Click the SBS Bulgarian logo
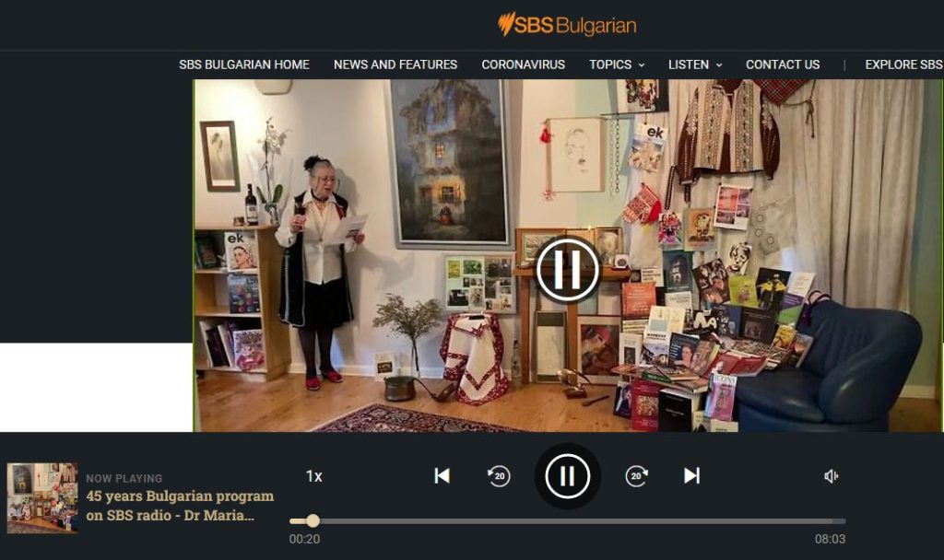The height and width of the screenshot is (560, 944). point(566,25)
